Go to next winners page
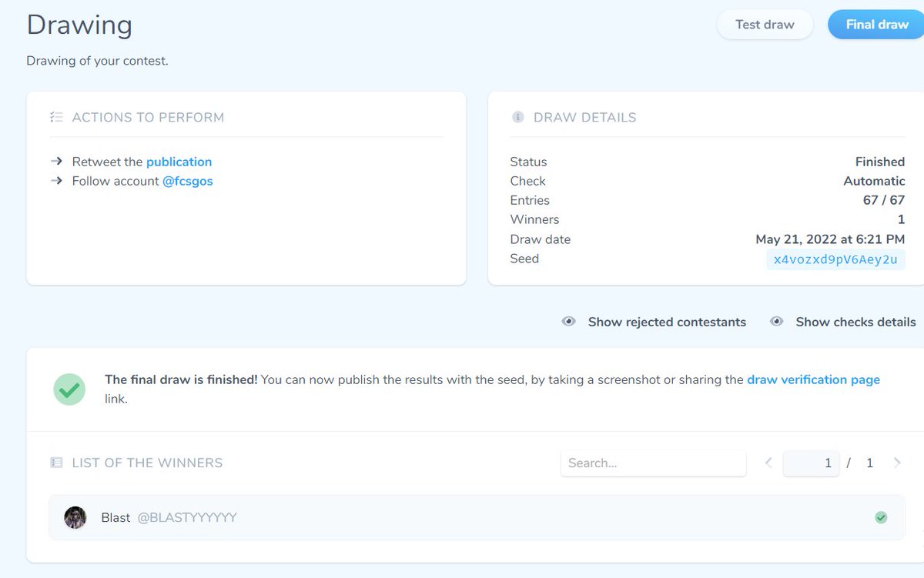This screenshot has width=924, height=578. 897,463
